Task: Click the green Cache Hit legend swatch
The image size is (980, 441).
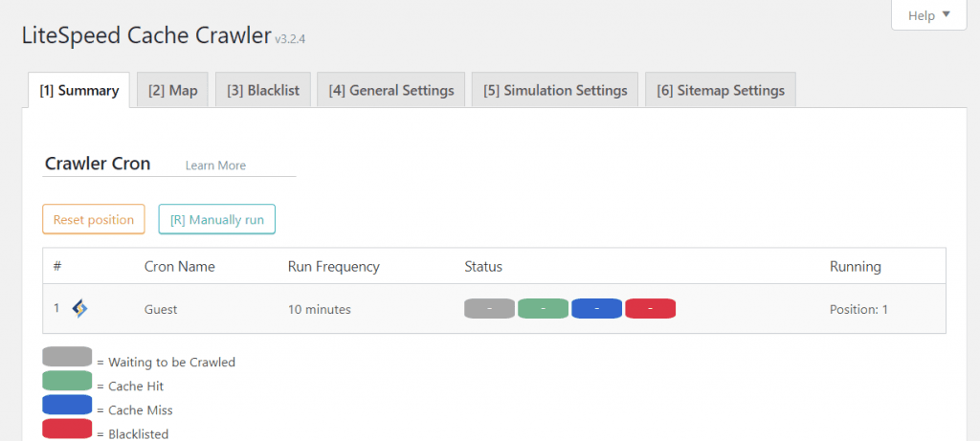Action: pyautogui.click(x=67, y=381)
